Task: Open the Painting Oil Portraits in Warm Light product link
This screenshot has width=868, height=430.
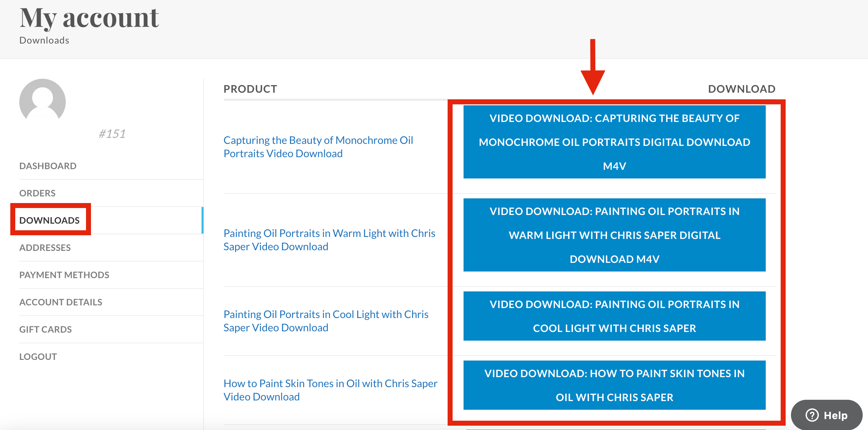Action: pos(329,240)
